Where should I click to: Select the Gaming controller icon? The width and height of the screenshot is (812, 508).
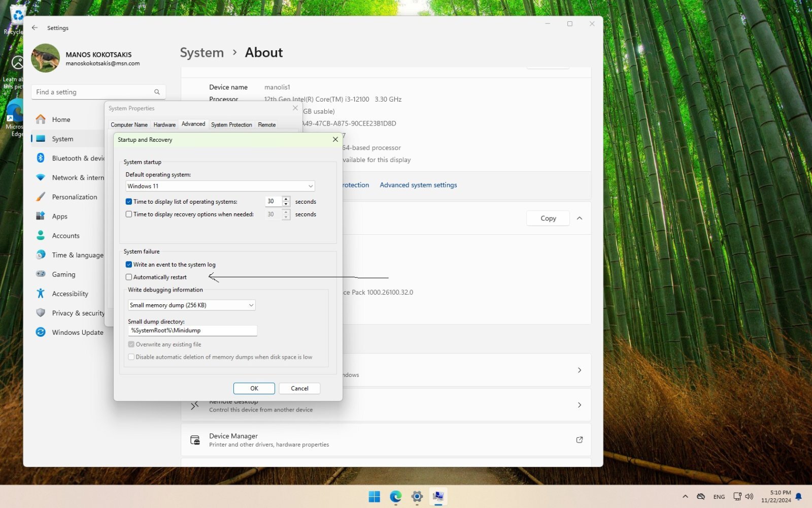41,274
